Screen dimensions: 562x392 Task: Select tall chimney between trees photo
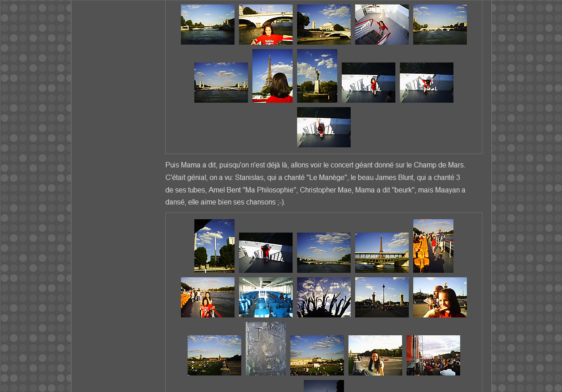(214, 246)
